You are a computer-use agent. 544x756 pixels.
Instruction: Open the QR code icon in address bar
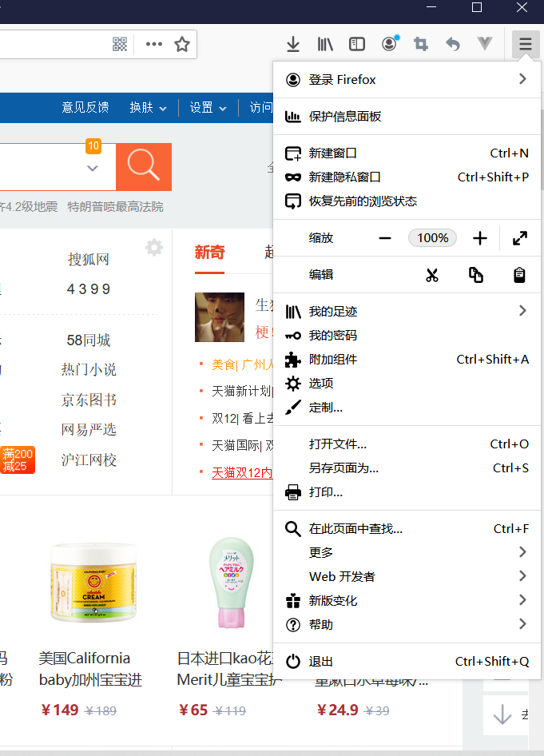[x=120, y=44]
